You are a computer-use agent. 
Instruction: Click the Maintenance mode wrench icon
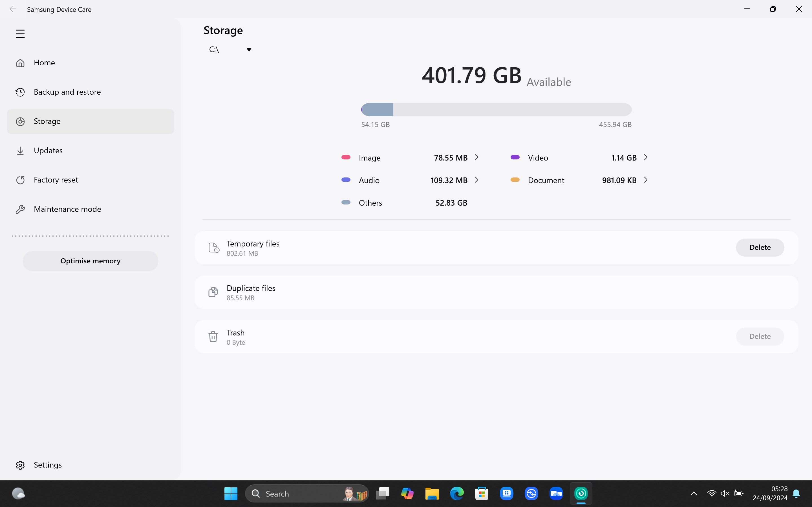[20, 209]
